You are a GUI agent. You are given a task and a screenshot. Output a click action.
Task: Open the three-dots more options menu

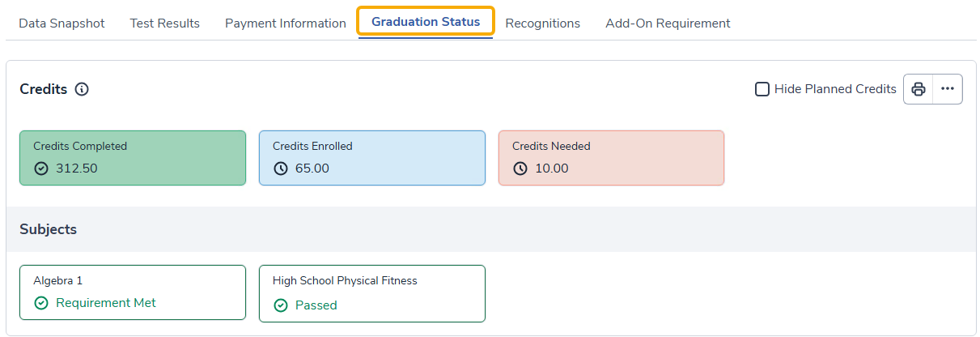948,89
